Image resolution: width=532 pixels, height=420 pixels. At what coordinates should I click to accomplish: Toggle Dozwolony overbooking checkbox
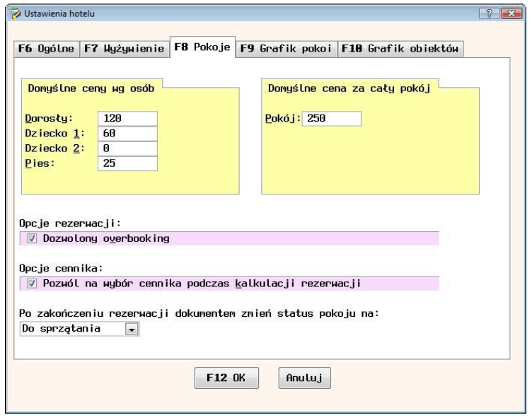(32, 239)
